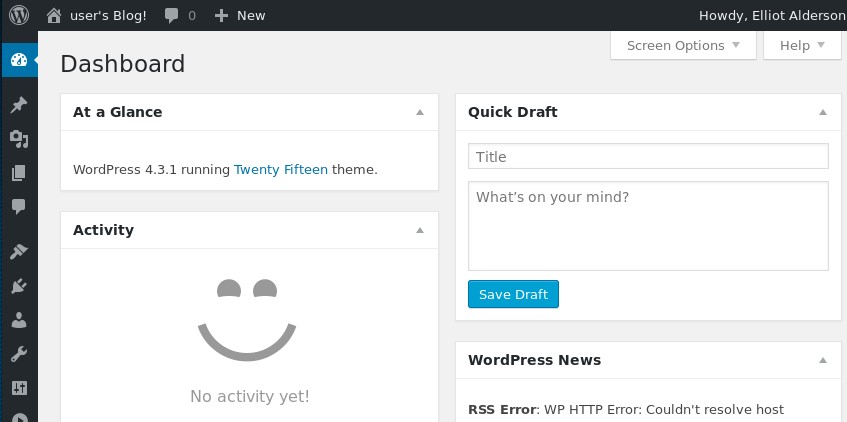Viewport: 847px width, 422px height.
Task: Expand the Help dropdown tab
Action: 802,45
